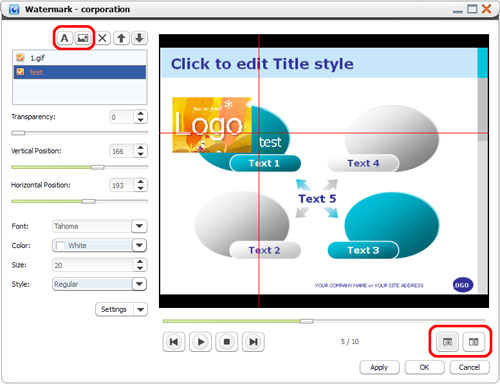Screen dimensions: 500x384
Task: Click the preview progress slider handle
Action: click(x=307, y=321)
